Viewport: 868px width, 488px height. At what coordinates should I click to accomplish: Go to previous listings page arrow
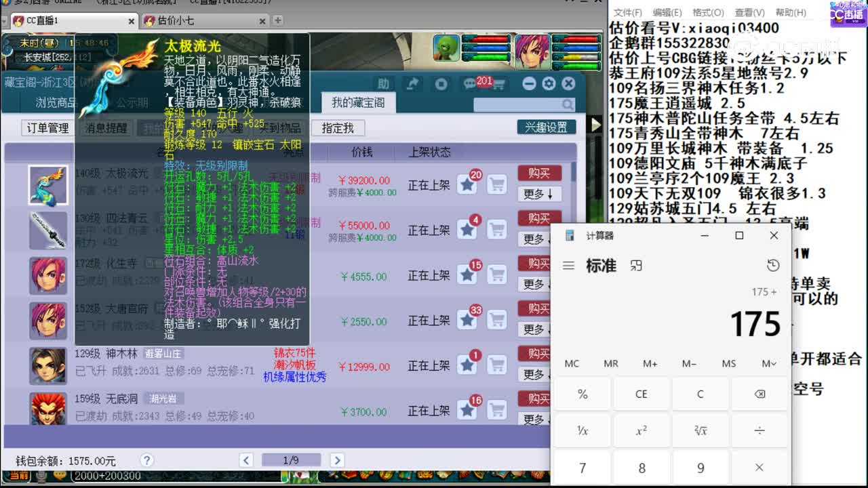click(x=247, y=460)
